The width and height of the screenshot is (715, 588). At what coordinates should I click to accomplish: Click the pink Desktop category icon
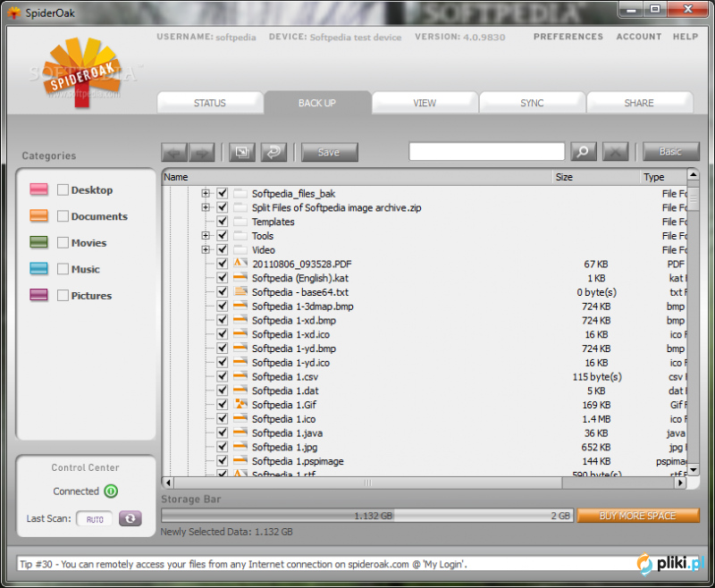pos(38,189)
